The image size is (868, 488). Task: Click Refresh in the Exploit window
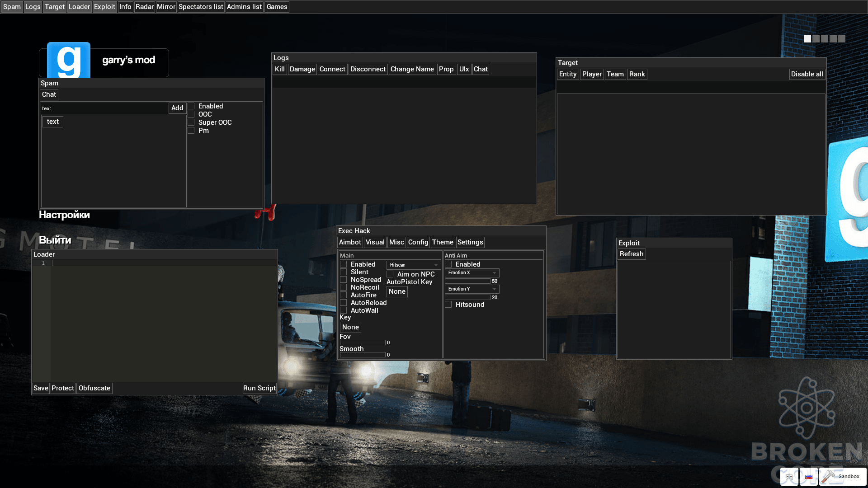tap(632, 254)
